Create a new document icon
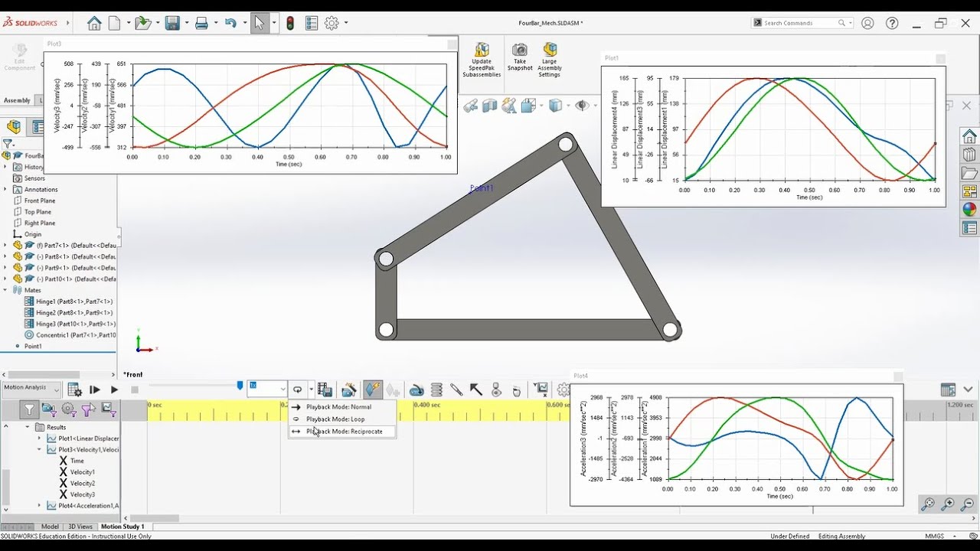The height and width of the screenshot is (551, 980). point(114,23)
